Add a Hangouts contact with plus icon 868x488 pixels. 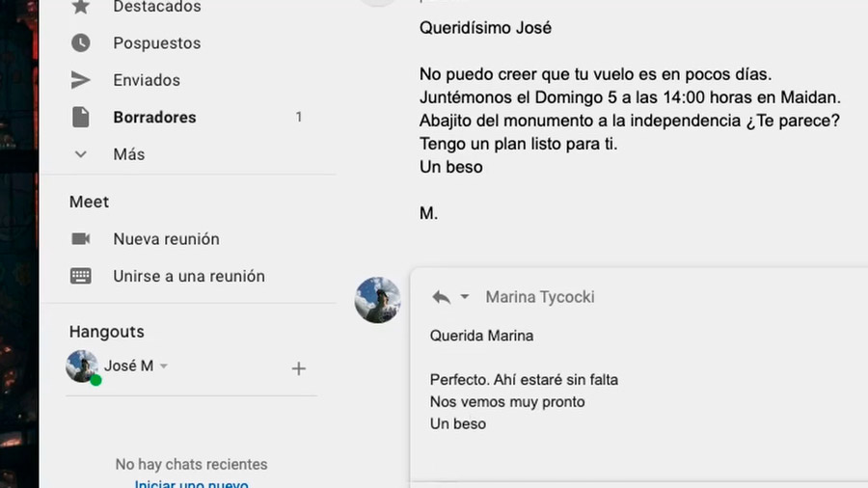click(298, 368)
